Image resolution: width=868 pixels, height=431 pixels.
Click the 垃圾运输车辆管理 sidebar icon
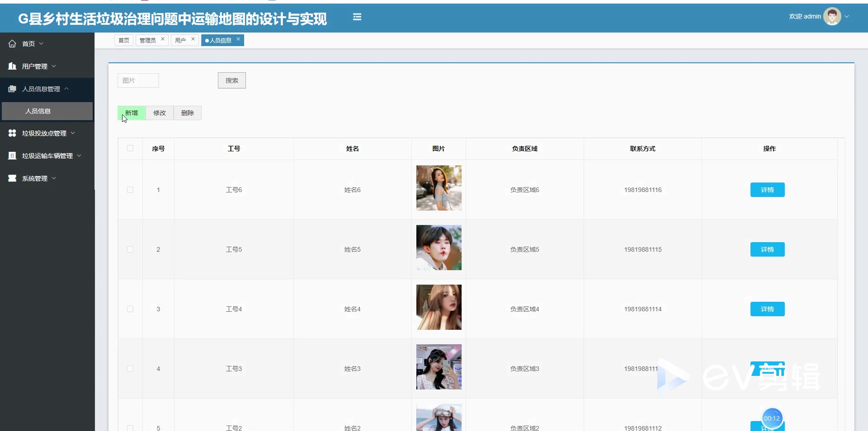tap(12, 156)
